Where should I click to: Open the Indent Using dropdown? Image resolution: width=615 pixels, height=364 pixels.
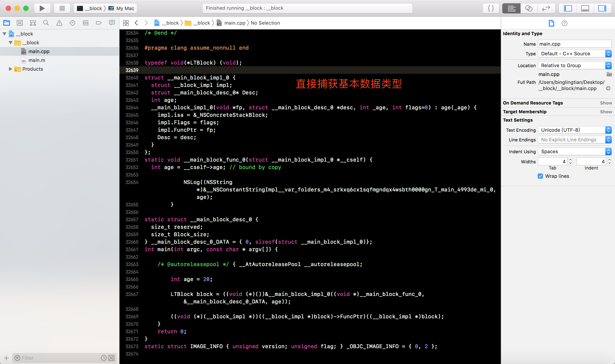click(575, 151)
